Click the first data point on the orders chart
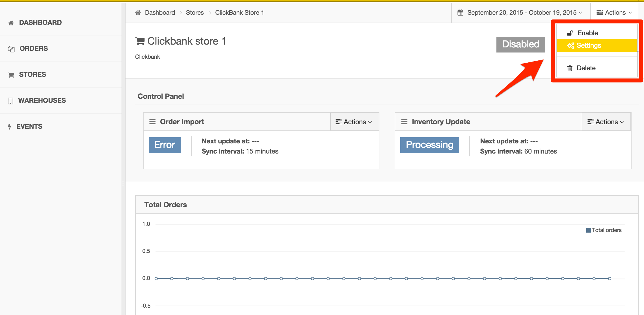Screen dimensions: 644x315 [x=156, y=279]
